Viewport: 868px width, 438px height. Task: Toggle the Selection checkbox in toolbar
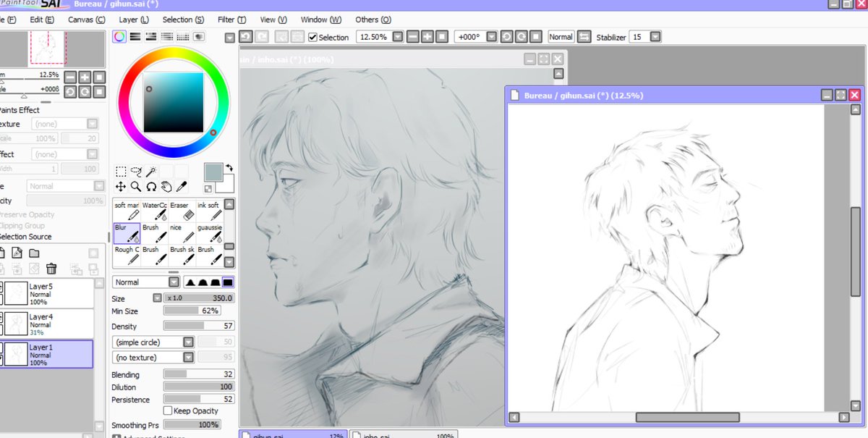pos(312,38)
